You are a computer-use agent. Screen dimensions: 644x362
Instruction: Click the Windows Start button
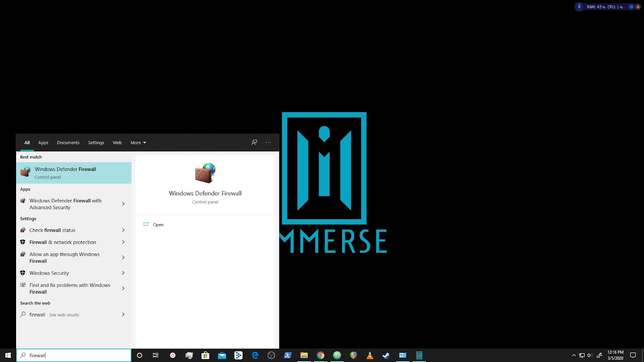point(8,355)
